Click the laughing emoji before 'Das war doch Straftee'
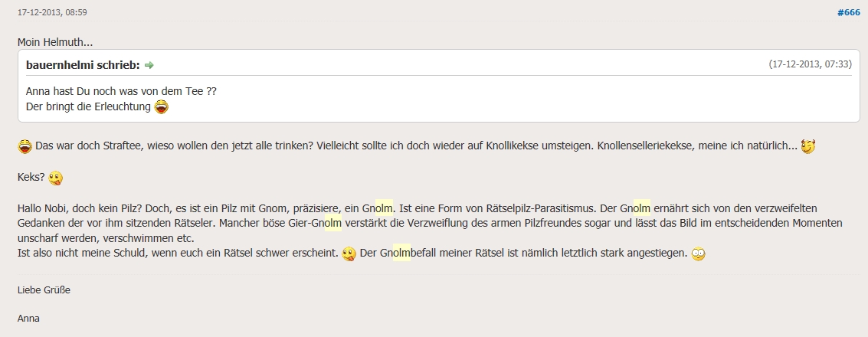The image size is (868, 337). [x=25, y=146]
